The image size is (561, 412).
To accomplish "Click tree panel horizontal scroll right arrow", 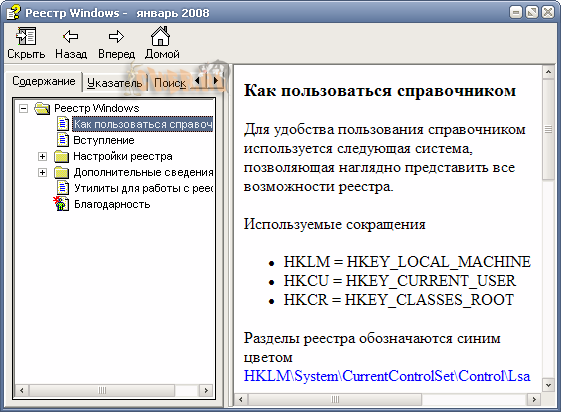I will click(206, 390).
